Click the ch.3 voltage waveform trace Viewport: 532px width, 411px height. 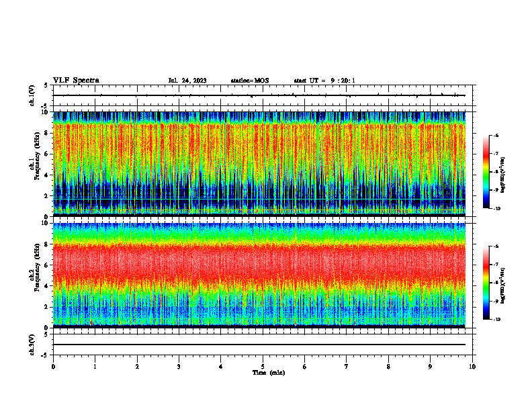[x=259, y=345]
